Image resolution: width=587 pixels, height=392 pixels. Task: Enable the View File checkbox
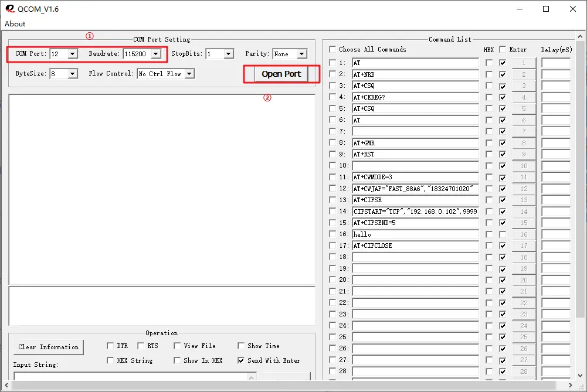click(x=177, y=346)
